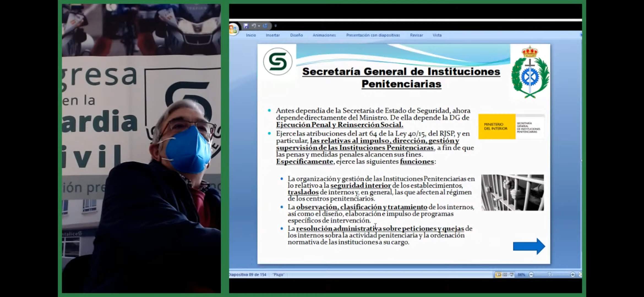
Task: Open the Animaciones ribbon tab
Action: [324, 35]
